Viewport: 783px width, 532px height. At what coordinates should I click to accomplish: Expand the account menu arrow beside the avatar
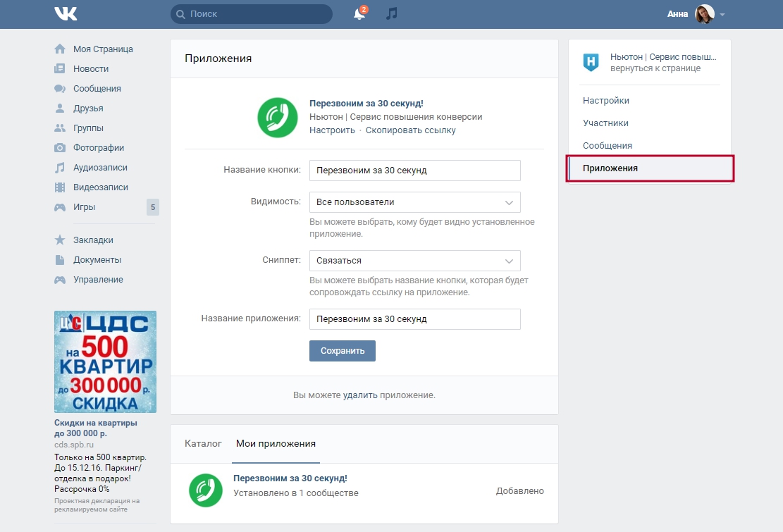coord(722,15)
